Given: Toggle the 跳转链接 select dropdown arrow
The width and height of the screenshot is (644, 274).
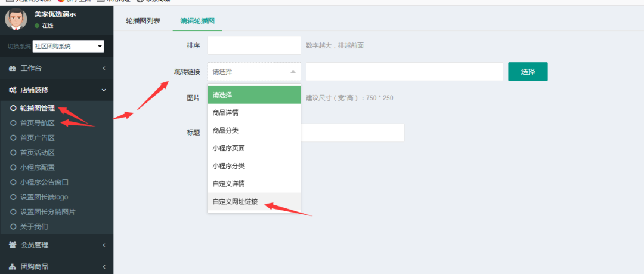Looking at the screenshot, I should pos(292,72).
